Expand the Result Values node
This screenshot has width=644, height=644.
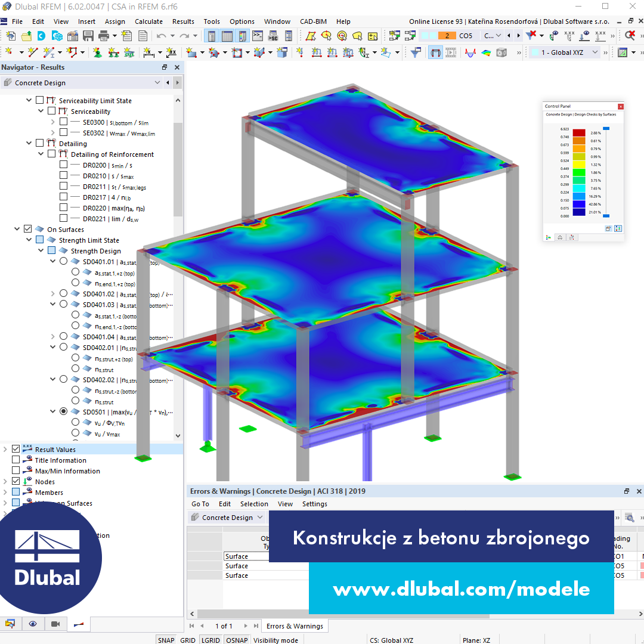pos(5,450)
